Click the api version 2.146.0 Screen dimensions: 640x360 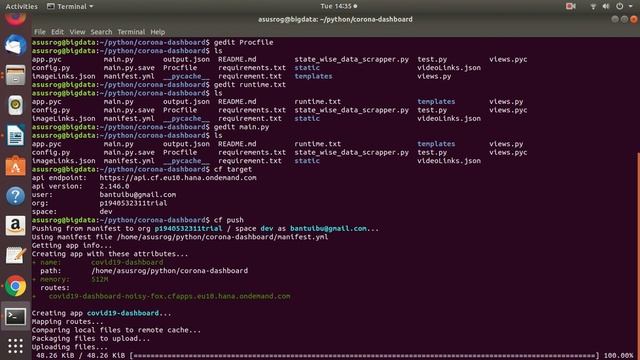[x=114, y=186]
